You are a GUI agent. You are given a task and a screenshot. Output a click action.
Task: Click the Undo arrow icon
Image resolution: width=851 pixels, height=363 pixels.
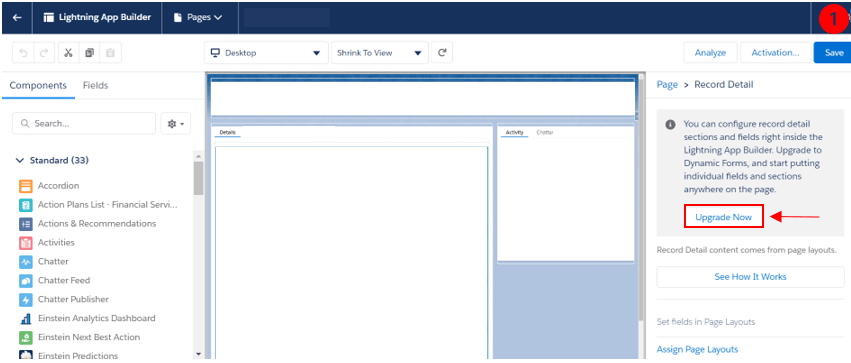[x=23, y=53]
